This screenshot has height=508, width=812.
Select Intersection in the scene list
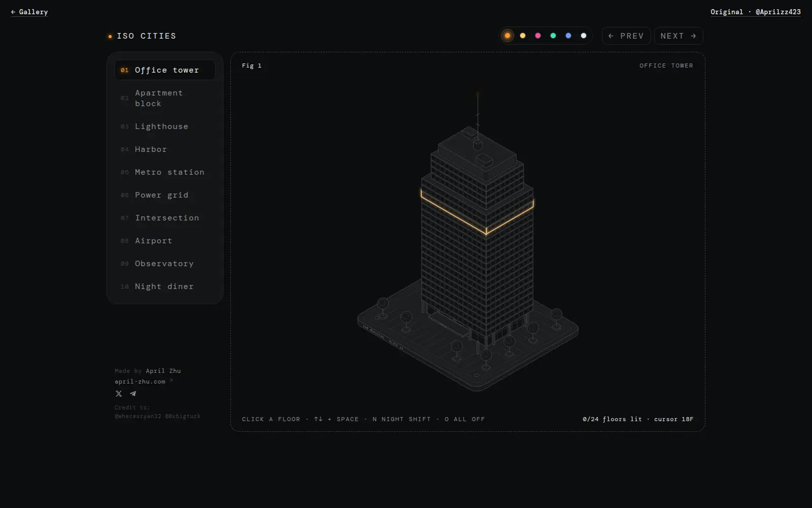pyautogui.click(x=165, y=218)
